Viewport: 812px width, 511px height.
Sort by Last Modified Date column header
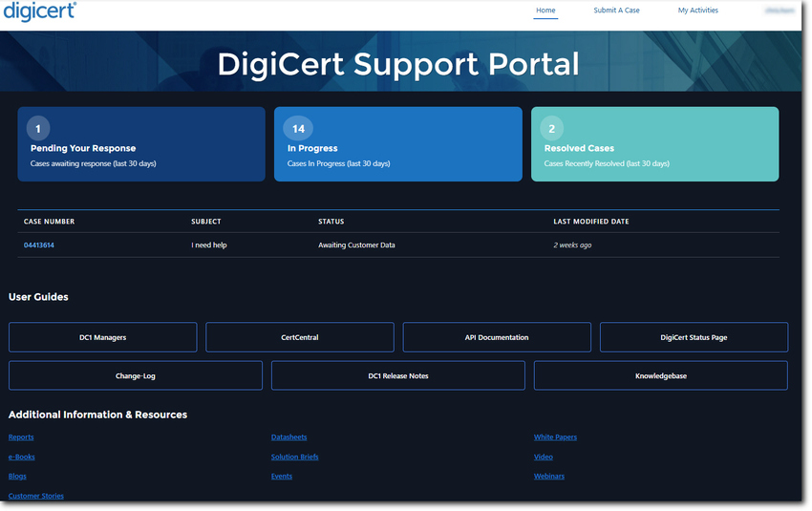tap(590, 222)
